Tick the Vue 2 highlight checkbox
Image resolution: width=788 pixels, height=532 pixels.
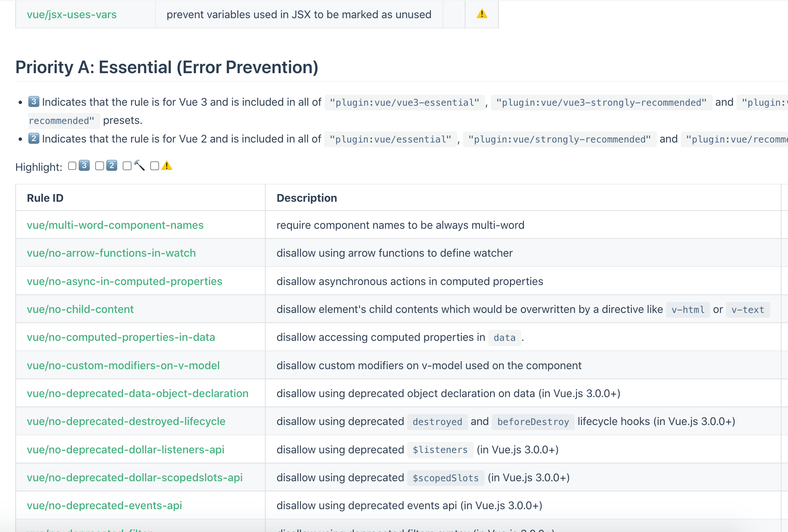99,166
